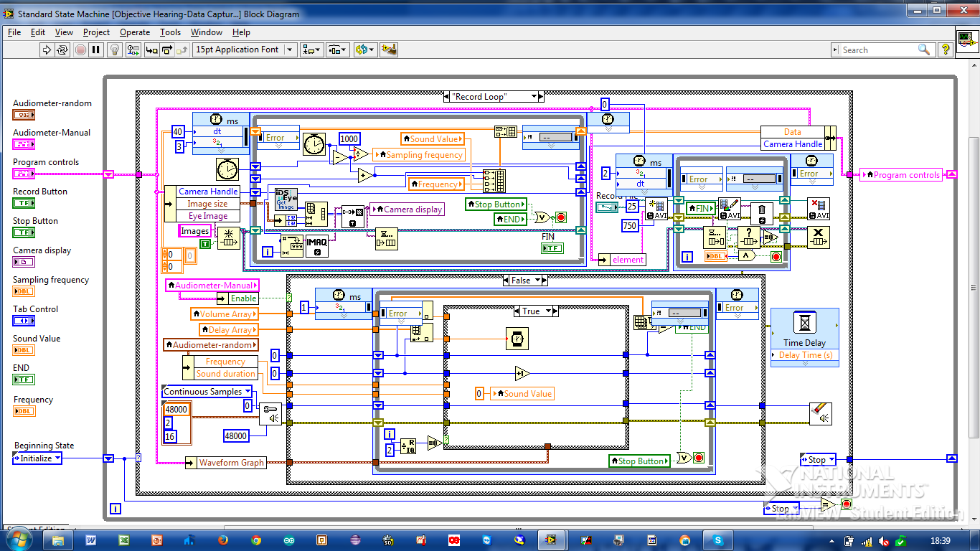Click the Clean Up Diagram icon
980x551 pixels.
(x=388, y=50)
